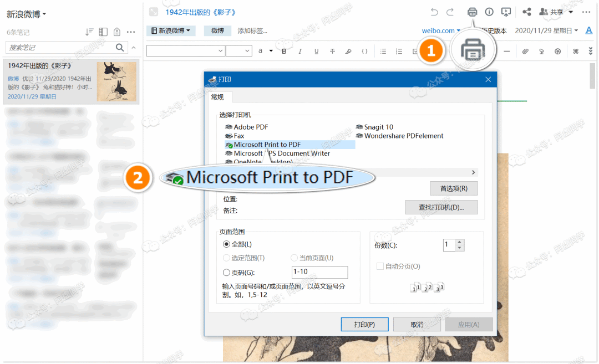Image resolution: width=599 pixels, height=364 pixels.
Task: Collapse the search bar with the up chevron
Action: [x=134, y=48]
